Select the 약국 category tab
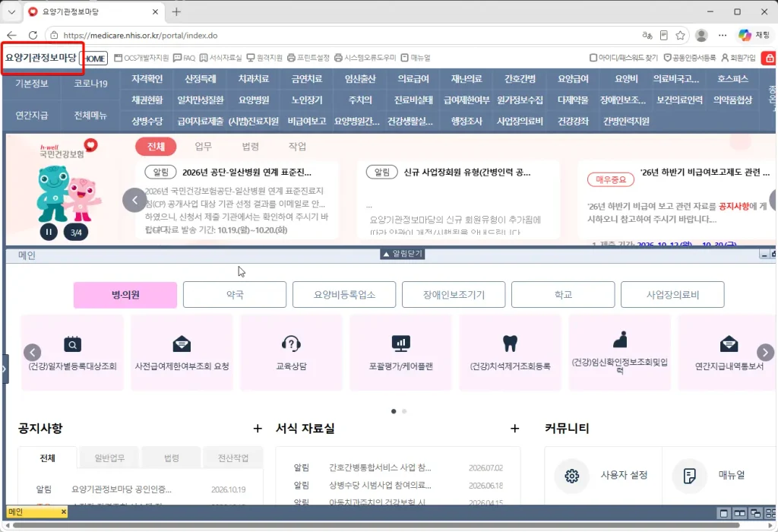The width and height of the screenshot is (778, 532). click(235, 295)
